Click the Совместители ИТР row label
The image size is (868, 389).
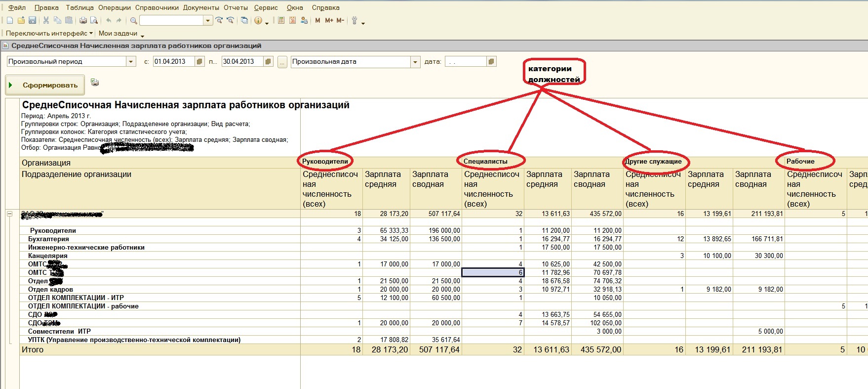tap(59, 331)
